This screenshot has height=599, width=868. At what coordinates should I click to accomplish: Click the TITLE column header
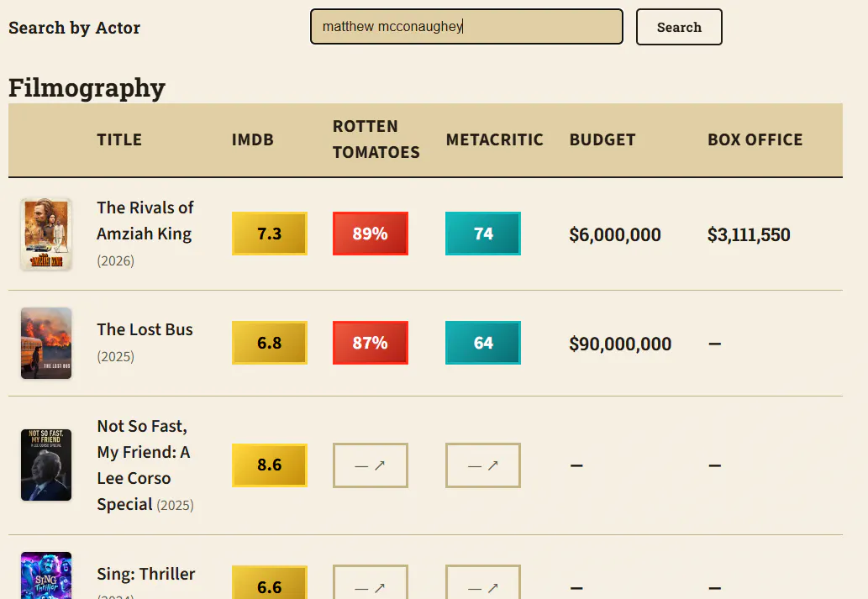(x=119, y=139)
